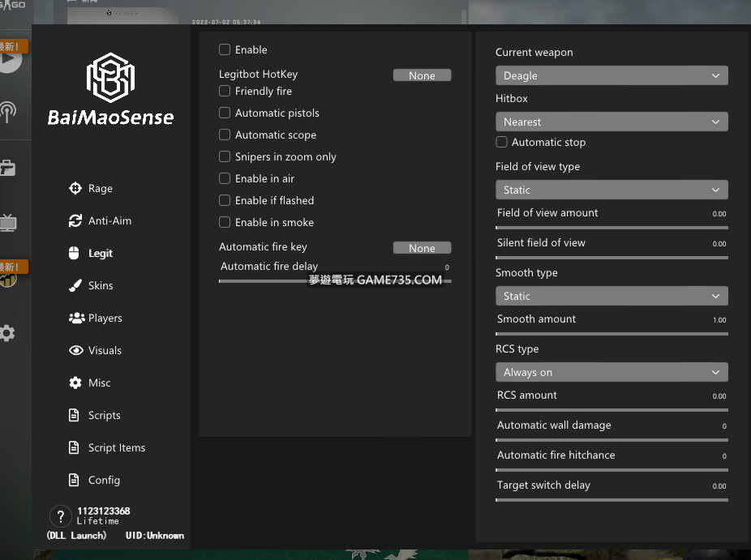Set the Automatic fire key None button
Viewport: 751px width, 560px height.
click(422, 248)
